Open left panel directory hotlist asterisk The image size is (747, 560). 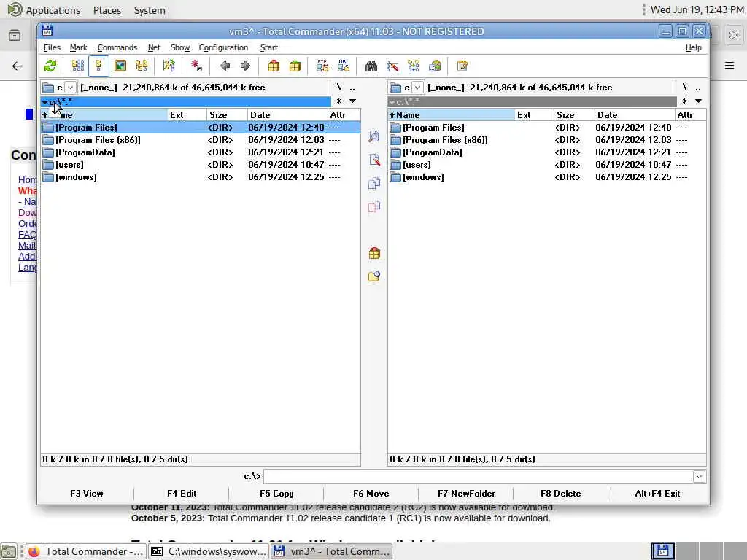(x=338, y=101)
